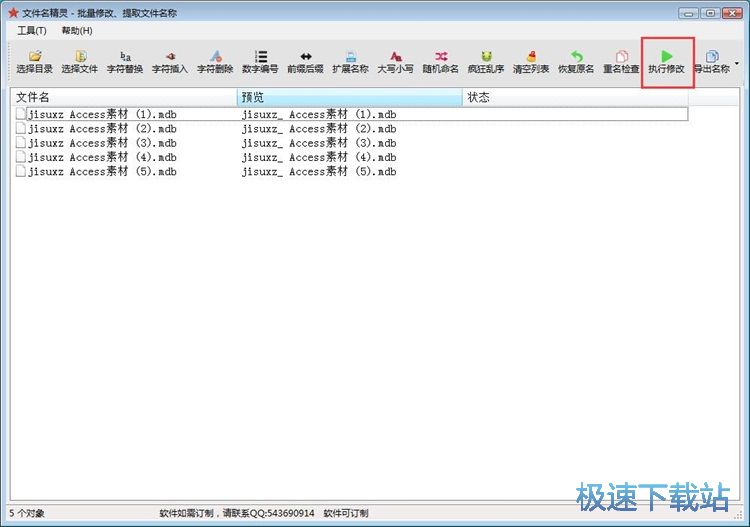750x527 pixels.
Task: Click the file icon beside Access素材 (2).mdb
Action: 21,128
